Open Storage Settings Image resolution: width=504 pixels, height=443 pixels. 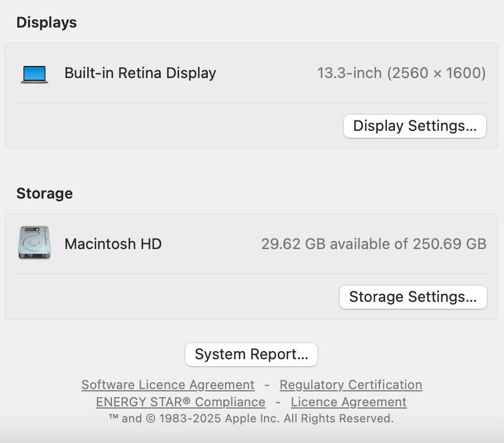click(x=413, y=297)
